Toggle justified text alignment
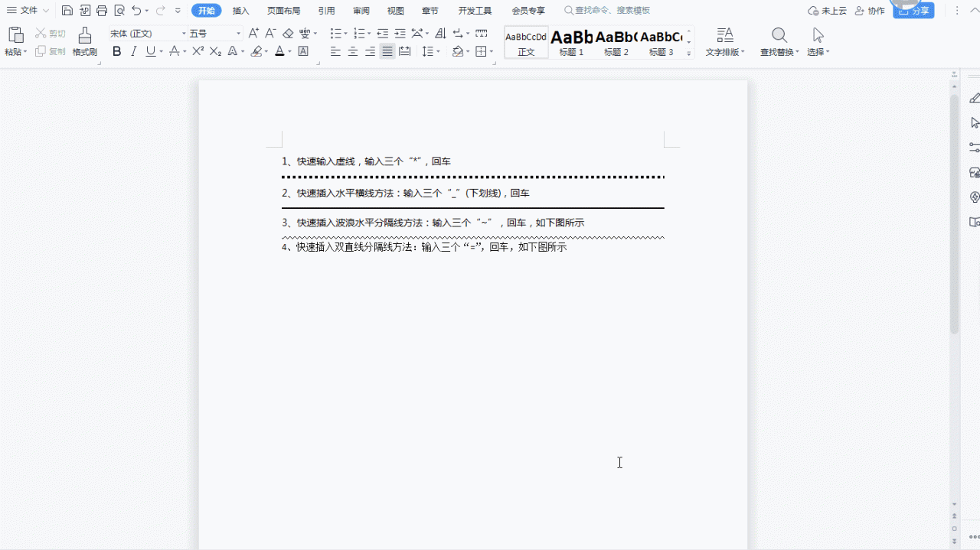980x550 pixels. pyautogui.click(x=387, y=51)
